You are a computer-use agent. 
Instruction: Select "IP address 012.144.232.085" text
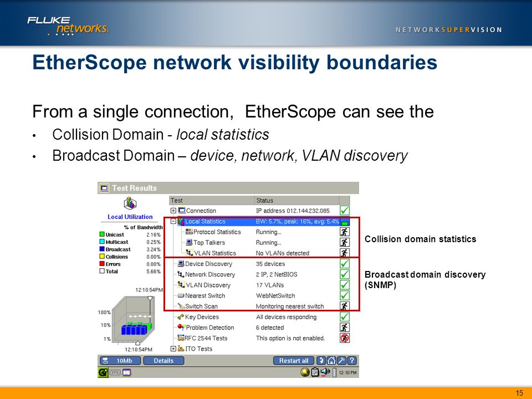293,211
